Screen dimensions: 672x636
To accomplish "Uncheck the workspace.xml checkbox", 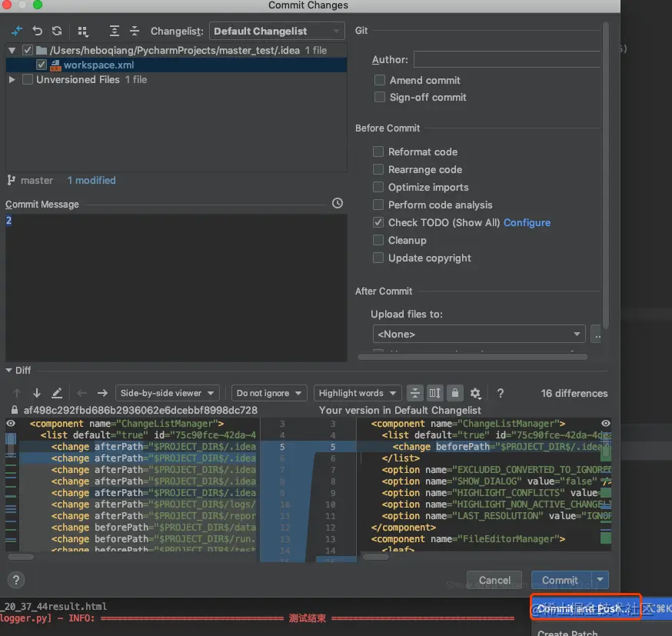I will (42, 65).
